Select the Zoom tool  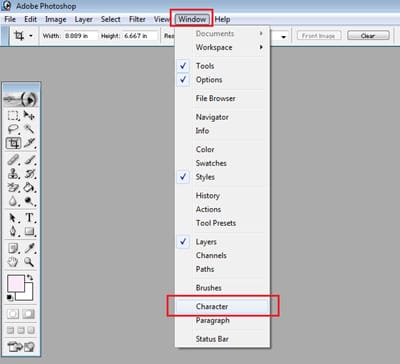pyautogui.click(x=29, y=262)
